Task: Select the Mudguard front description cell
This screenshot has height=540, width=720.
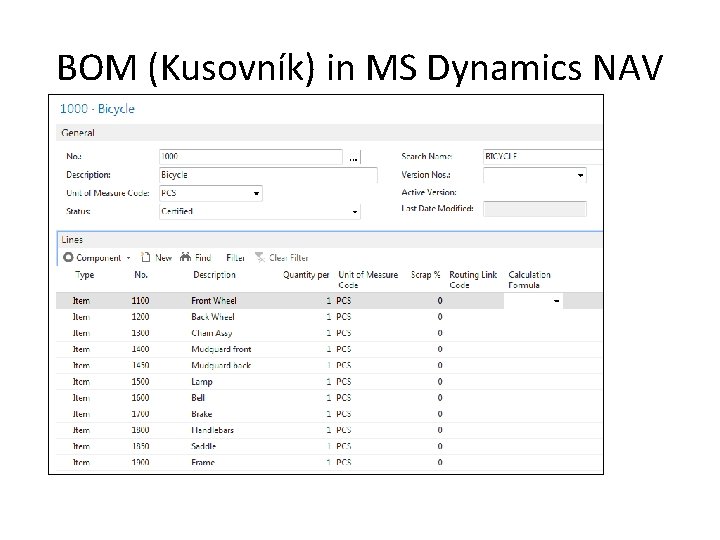Action: [x=221, y=349]
